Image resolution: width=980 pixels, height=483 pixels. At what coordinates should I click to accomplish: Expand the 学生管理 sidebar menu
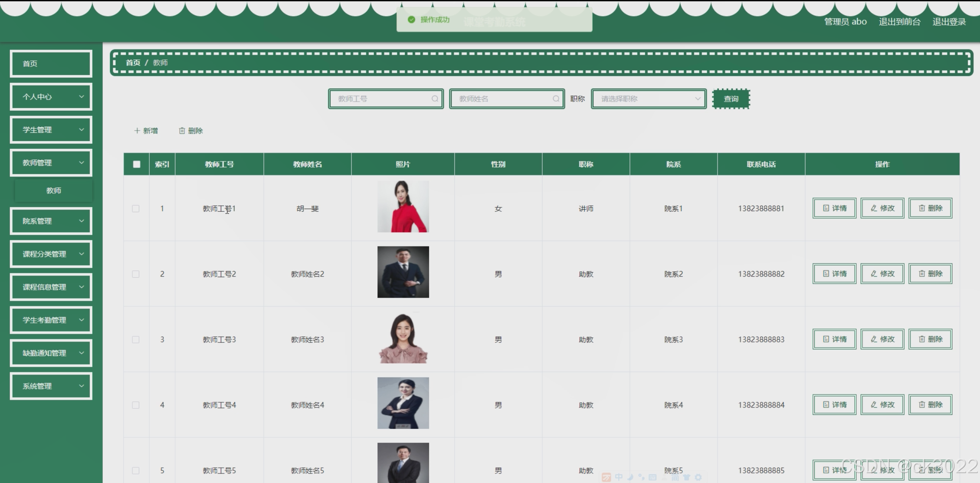pos(51,130)
